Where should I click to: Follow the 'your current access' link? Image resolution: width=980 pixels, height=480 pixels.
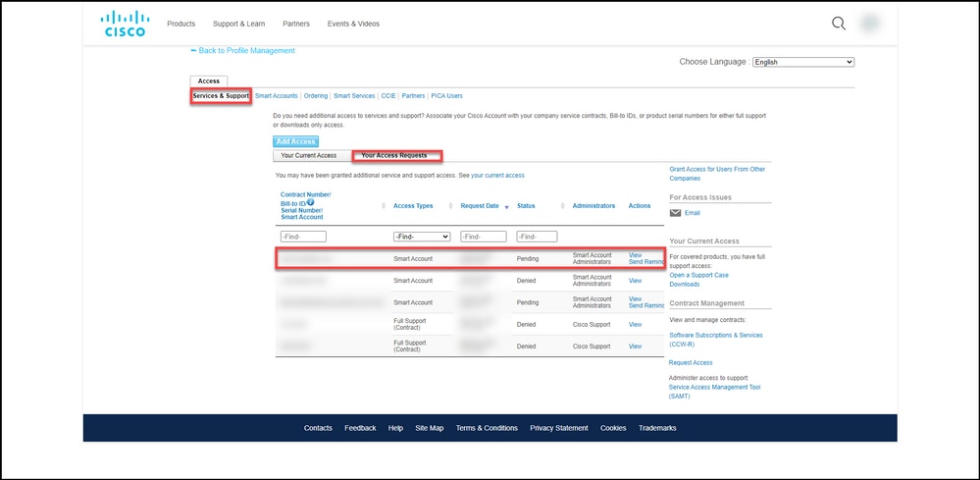[x=497, y=176]
